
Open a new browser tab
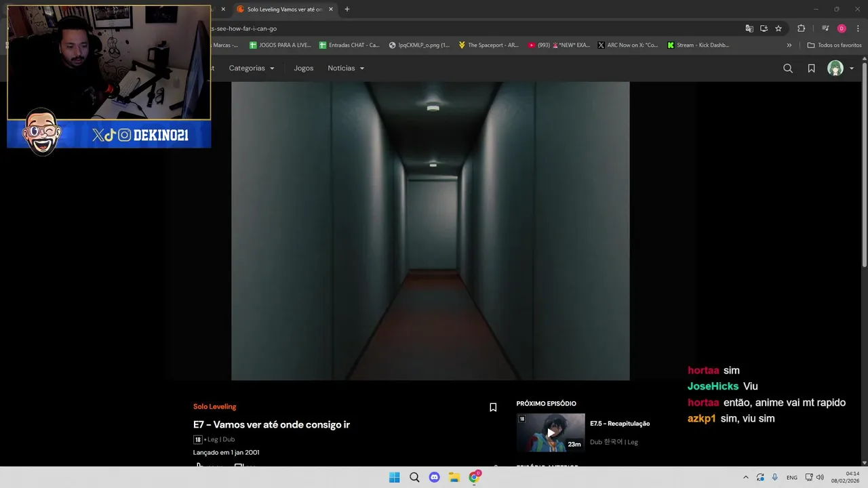347,9
